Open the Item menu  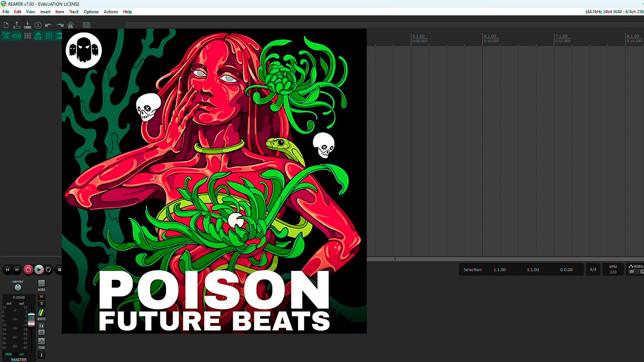tap(59, 12)
